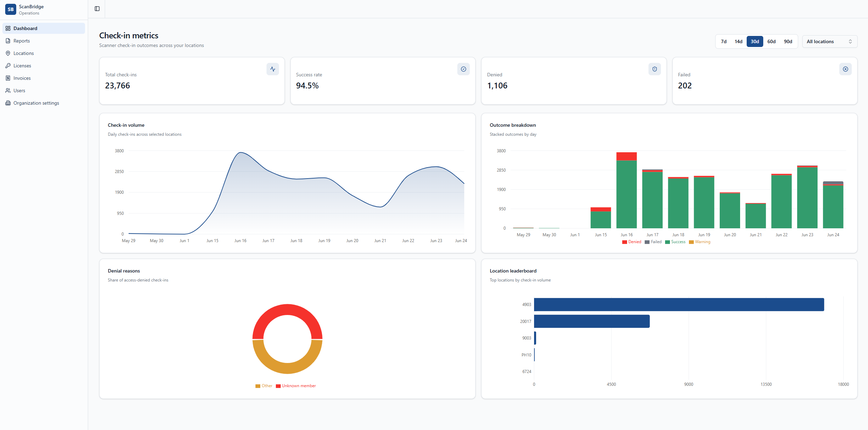Click the PH10 location label
Image resolution: width=868 pixels, height=430 pixels.
click(x=526, y=355)
